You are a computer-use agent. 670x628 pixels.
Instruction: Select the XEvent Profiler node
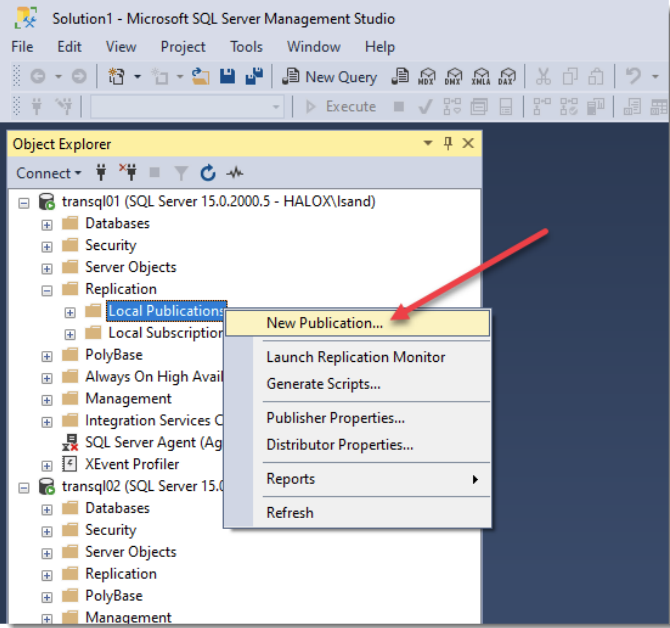tap(132, 464)
